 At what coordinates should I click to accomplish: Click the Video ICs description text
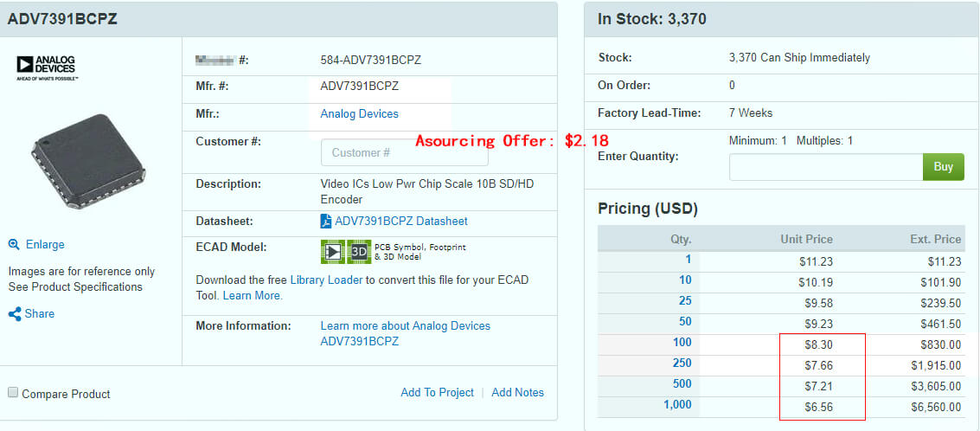point(427,192)
